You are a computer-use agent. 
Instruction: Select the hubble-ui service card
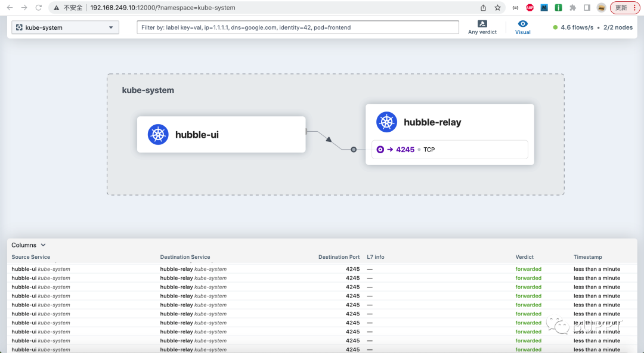tap(221, 134)
